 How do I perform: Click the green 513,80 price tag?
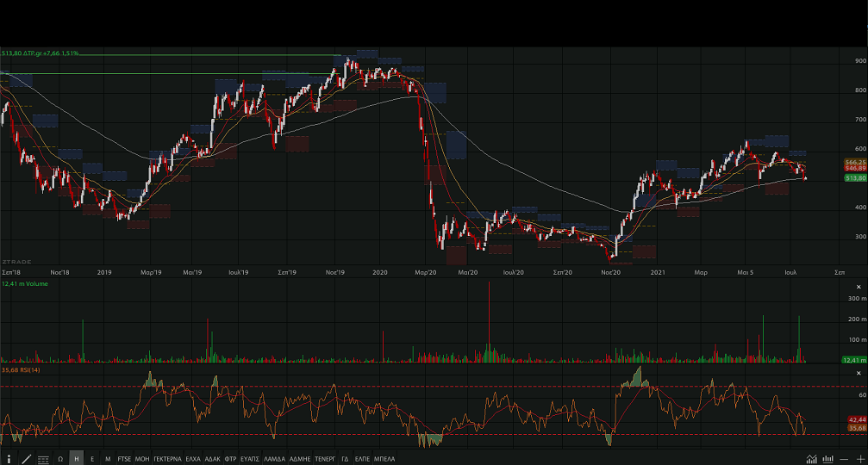[855, 177]
